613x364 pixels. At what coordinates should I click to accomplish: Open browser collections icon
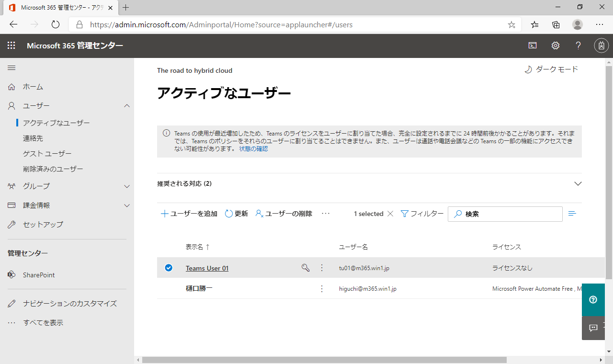coord(556,24)
